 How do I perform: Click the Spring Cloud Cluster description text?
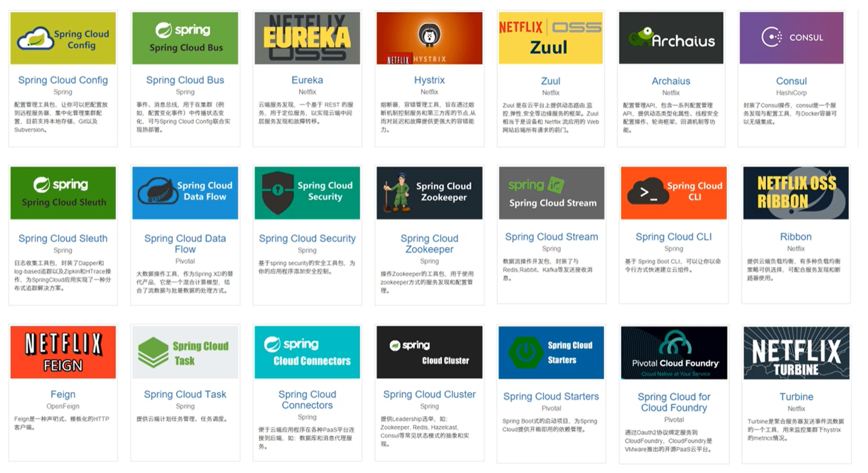(425, 431)
